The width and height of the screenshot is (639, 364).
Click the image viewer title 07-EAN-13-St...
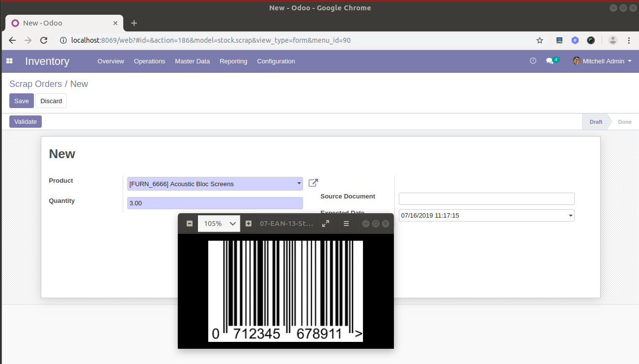pos(286,224)
